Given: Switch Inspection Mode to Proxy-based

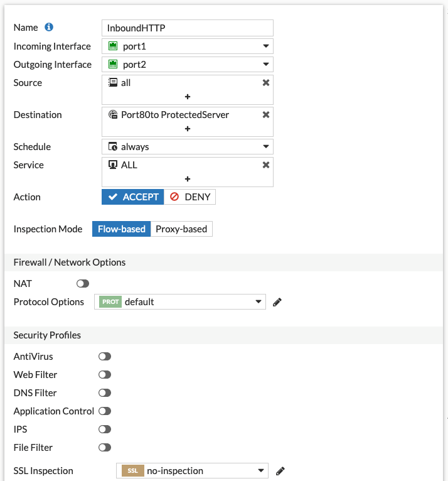Looking at the screenshot, I should point(181,229).
